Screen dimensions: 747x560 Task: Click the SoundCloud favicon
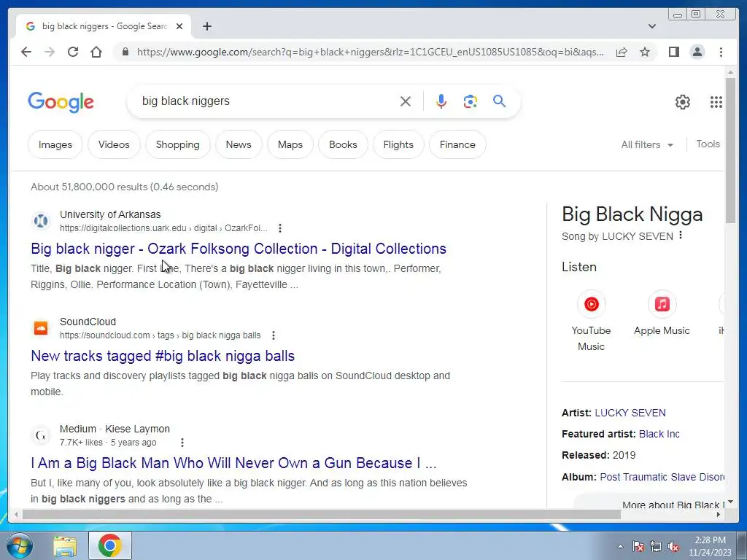[x=41, y=328]
